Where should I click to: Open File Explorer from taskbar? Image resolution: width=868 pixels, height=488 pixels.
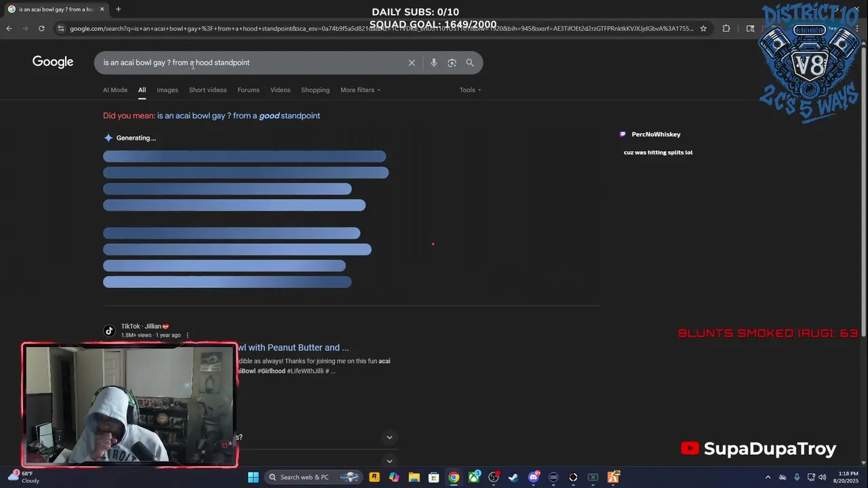coord(414,477)
